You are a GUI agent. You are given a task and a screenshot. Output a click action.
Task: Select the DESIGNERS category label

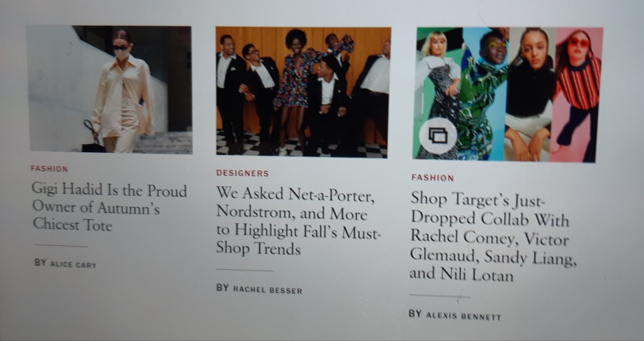coord(242,173)
